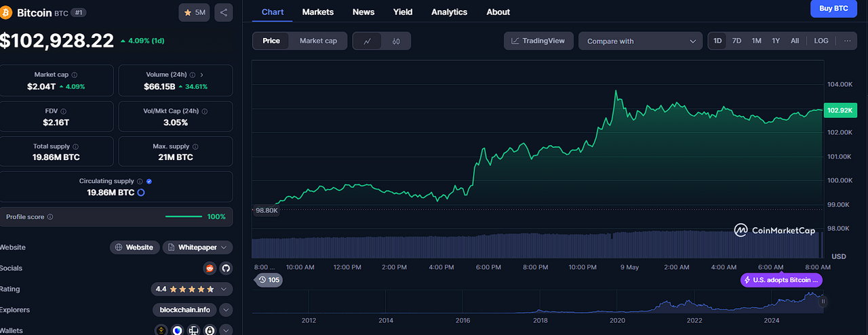Click Max. supply info icon
Viewport: 868px width, 335px height.
click(x=195, y=146)
